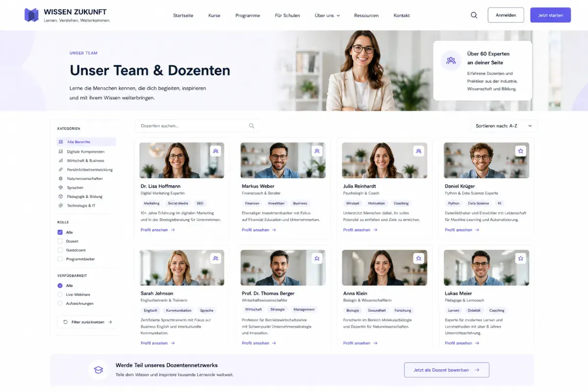Image resolution: width=588 pixels, height=392 pixels.
Task: Open the Sortieren nach: A-Z dropdown
Action: [504, 126]
